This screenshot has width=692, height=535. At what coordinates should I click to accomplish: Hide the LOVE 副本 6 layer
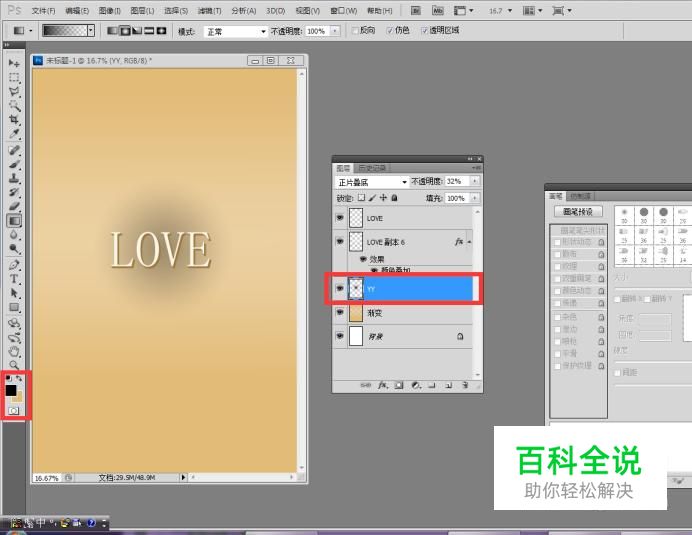(x=340, y=241)
